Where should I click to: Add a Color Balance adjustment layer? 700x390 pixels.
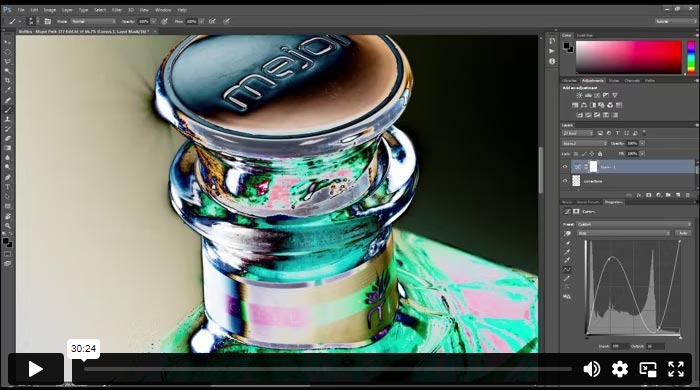[x=584, y=105]
